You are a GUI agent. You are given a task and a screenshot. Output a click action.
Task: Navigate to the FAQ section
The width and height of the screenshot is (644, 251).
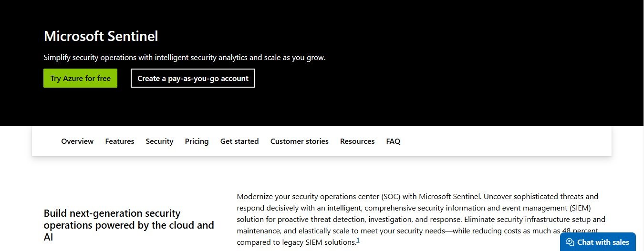tap(393, 141)
